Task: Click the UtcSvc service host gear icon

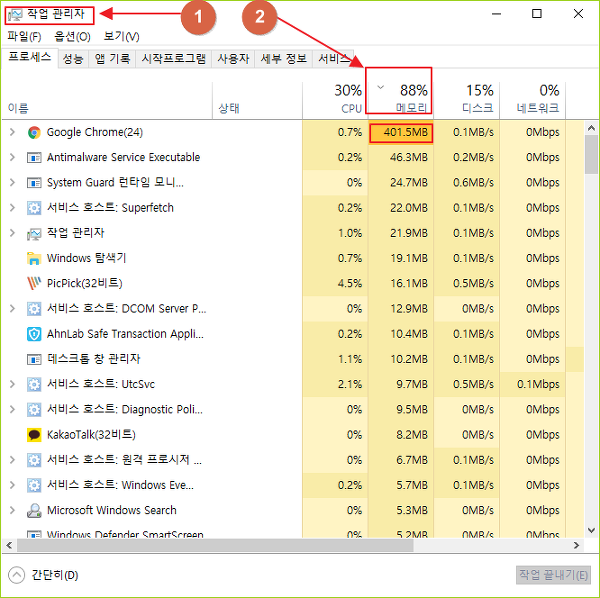Action: [x=34, y=384]
